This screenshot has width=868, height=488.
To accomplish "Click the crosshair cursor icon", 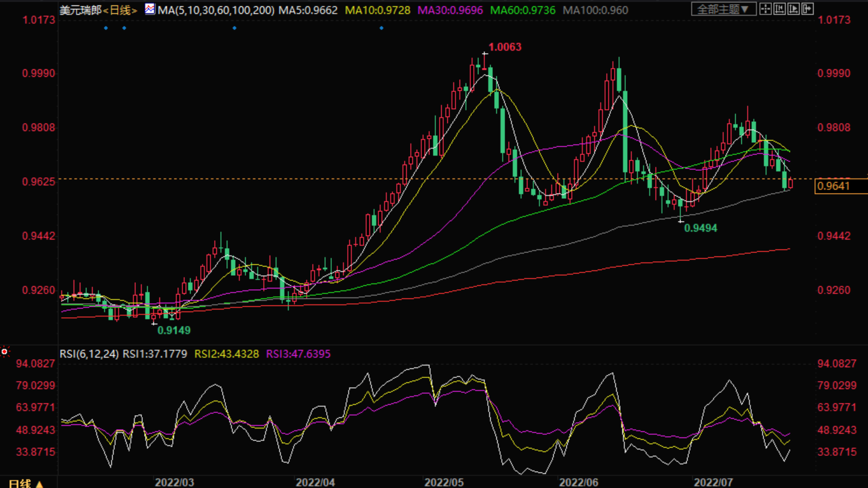I will [765, 9].
